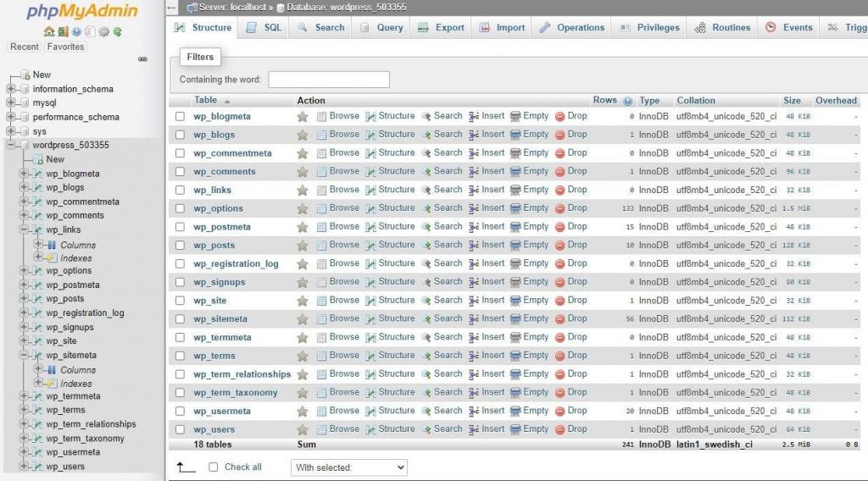868x481 pixels.
Task: Favorite the wp_users table star
Action: coord(303,429)
